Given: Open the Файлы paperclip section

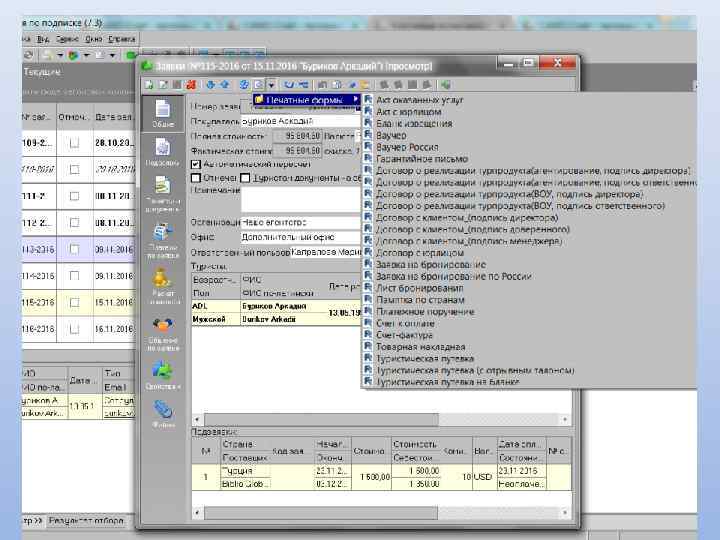Looking at the screenshot, I should coord(163,413).
